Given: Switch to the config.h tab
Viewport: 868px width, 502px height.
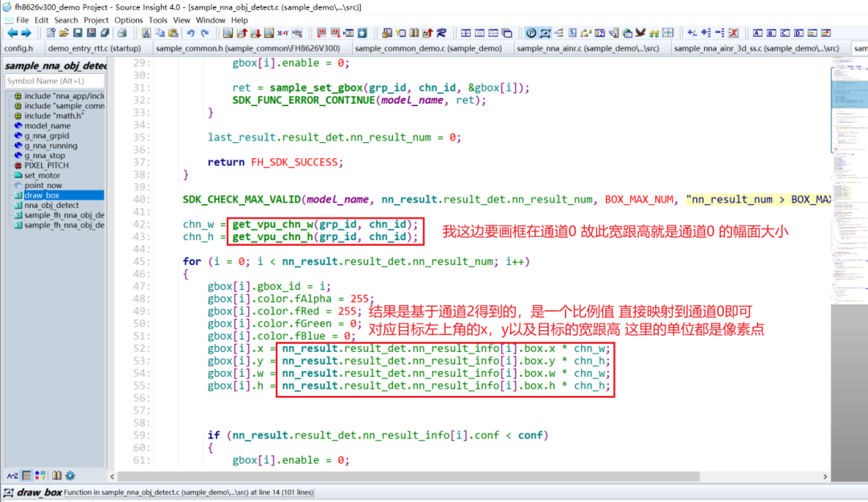Looking at the screenshot, I should 18,48.
